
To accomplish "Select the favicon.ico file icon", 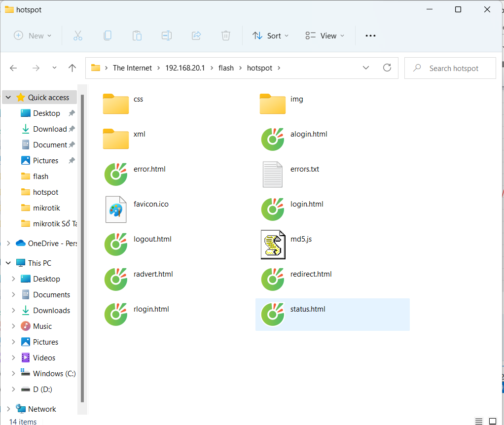I will point(116,210).
